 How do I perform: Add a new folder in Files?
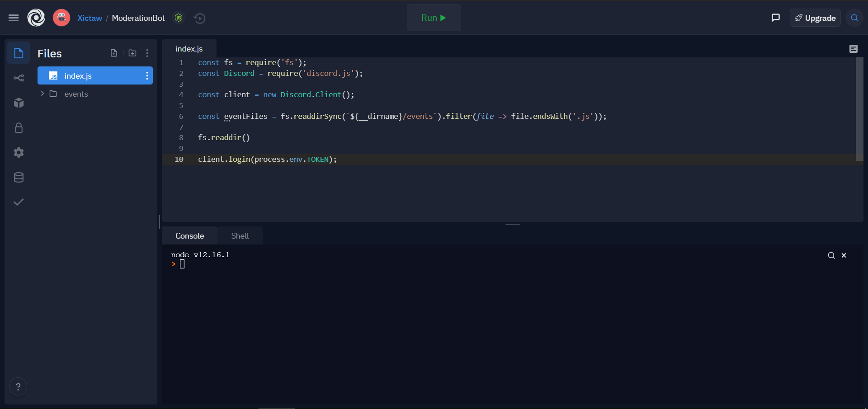tap(132, 53)
